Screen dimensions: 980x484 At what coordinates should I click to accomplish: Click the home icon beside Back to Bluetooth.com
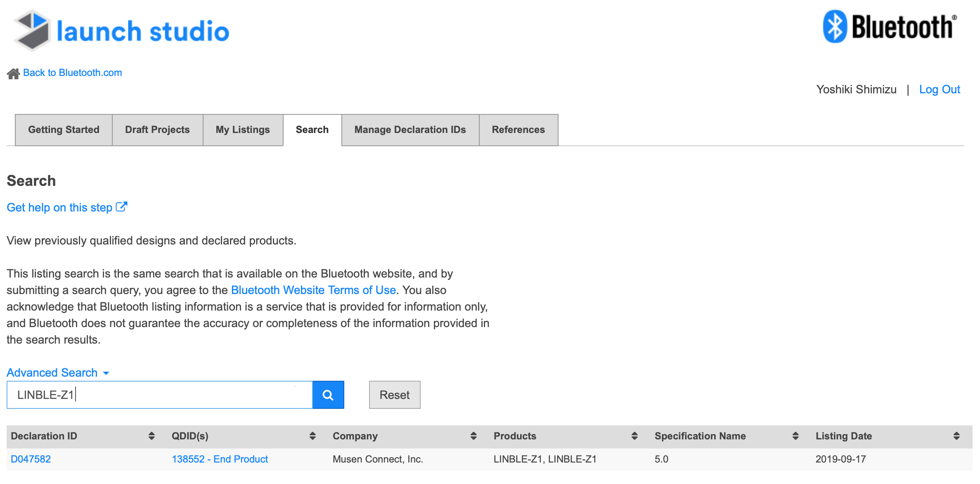[x=13, y=74]
